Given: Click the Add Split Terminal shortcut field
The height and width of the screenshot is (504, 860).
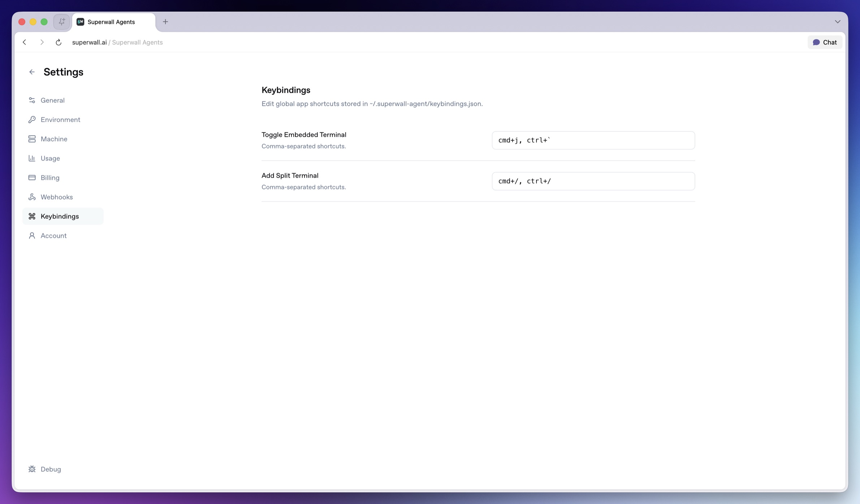Looking at the screenshot, I should tap(593, 181).
